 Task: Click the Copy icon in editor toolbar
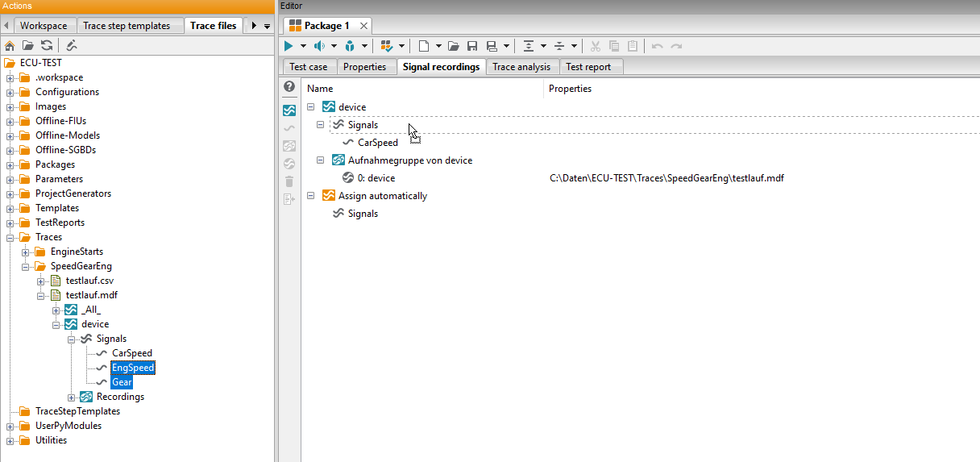615,46
